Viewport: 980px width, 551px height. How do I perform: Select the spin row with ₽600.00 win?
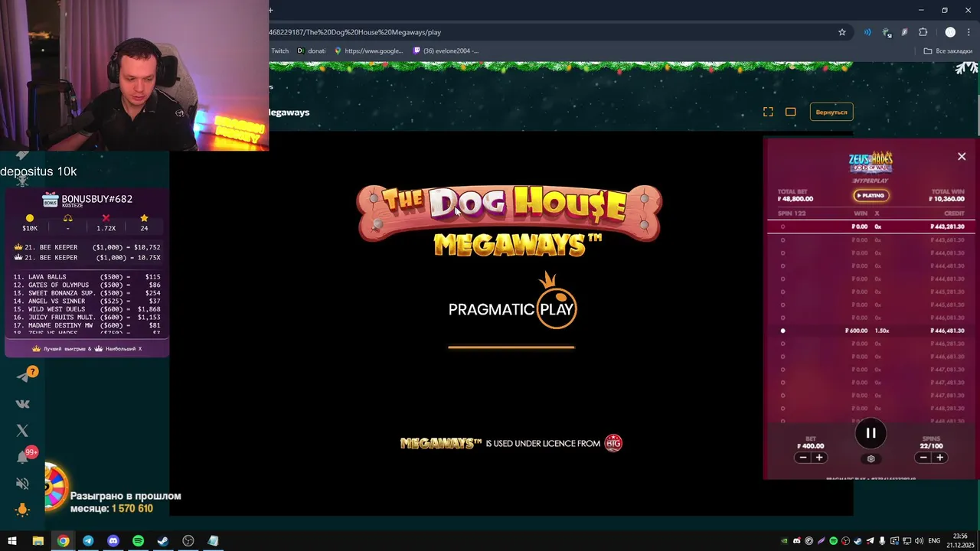tap(873, 331)
